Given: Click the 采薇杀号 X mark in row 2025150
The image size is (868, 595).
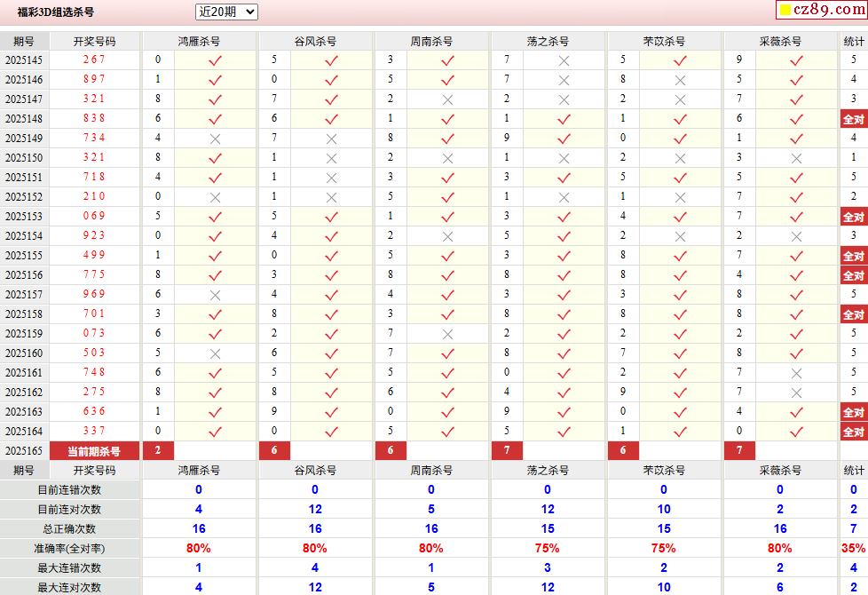Looking at the screenshot, I should tap(796, 158).
